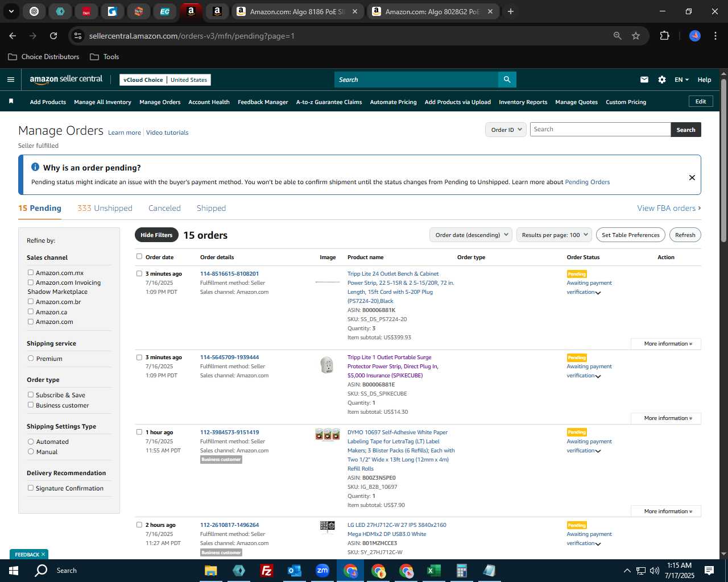728x582 pixels.
Task: Click the Hide Filters button
Action: point(156,235)
